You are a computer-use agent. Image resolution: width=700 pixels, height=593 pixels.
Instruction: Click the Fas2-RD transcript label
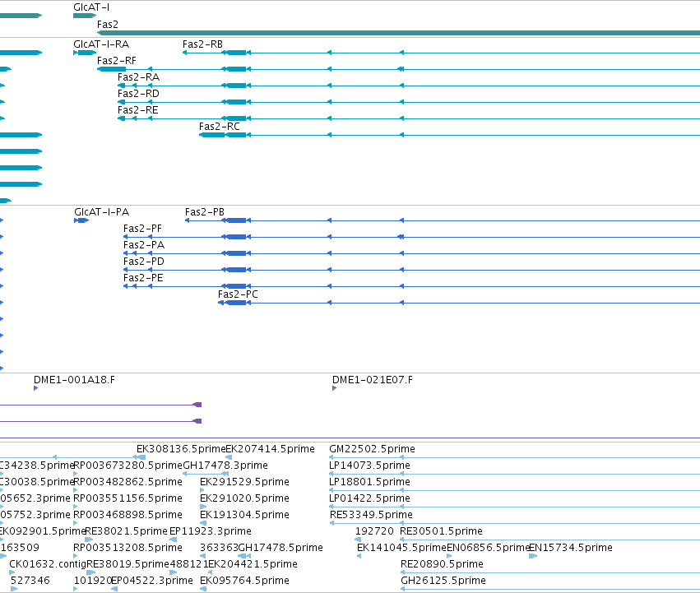coord(138,94)
